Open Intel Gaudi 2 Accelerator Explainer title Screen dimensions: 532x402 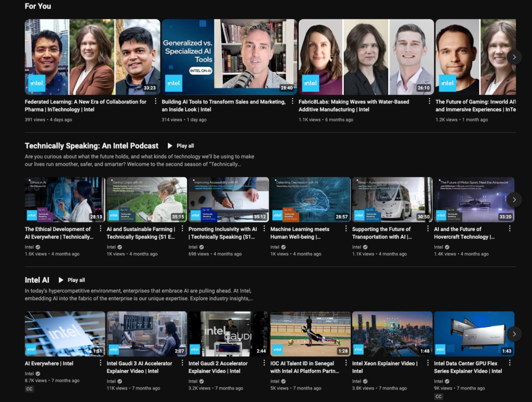click(x=218, y=367)
